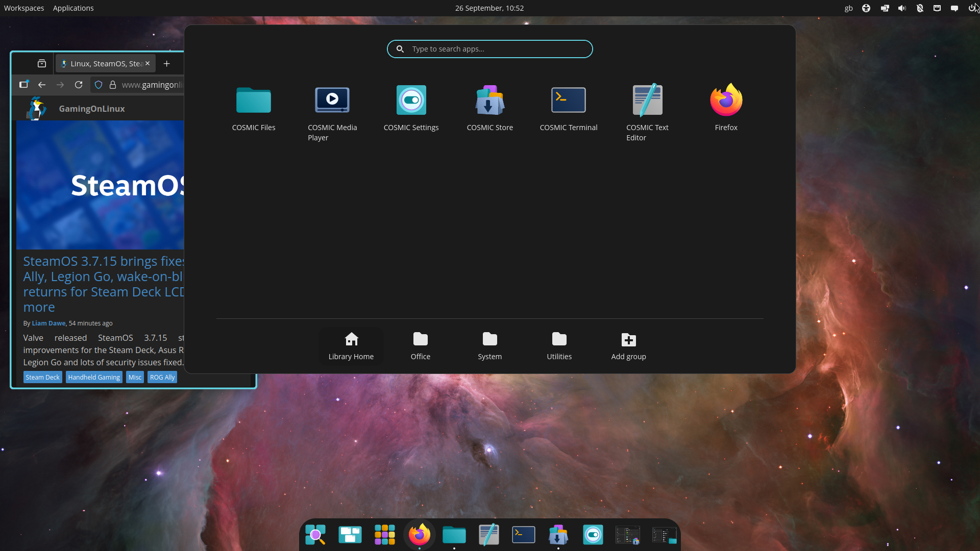Click the Handheld Gaming tag
This screenshot has height=551, width=980.
point(94,378)
